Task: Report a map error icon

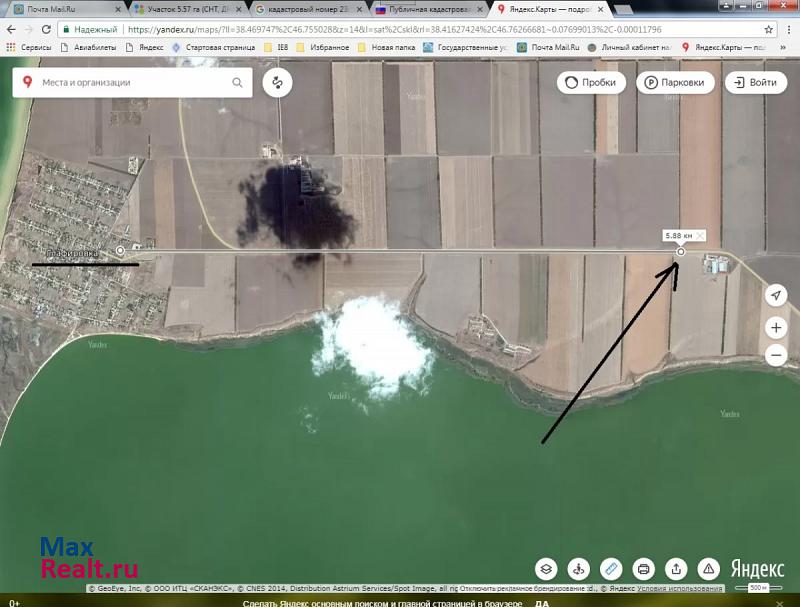Action: click(708, 569)
